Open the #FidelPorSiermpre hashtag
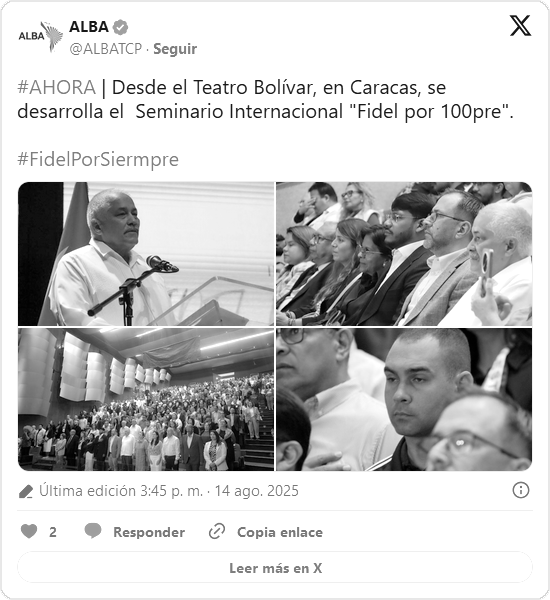The height and width of the screenshot is (600, 550). [98, 159]
